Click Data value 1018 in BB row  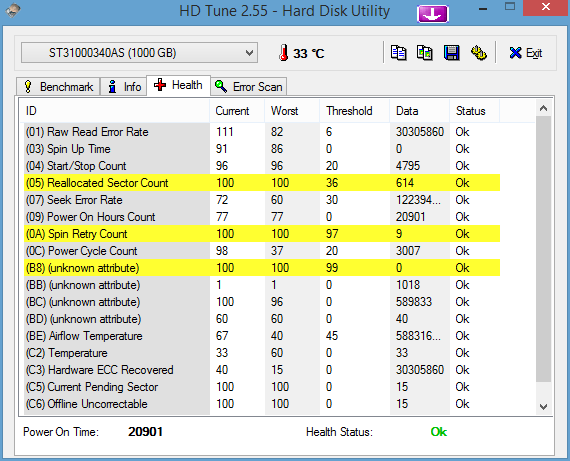tap(408, 285)
